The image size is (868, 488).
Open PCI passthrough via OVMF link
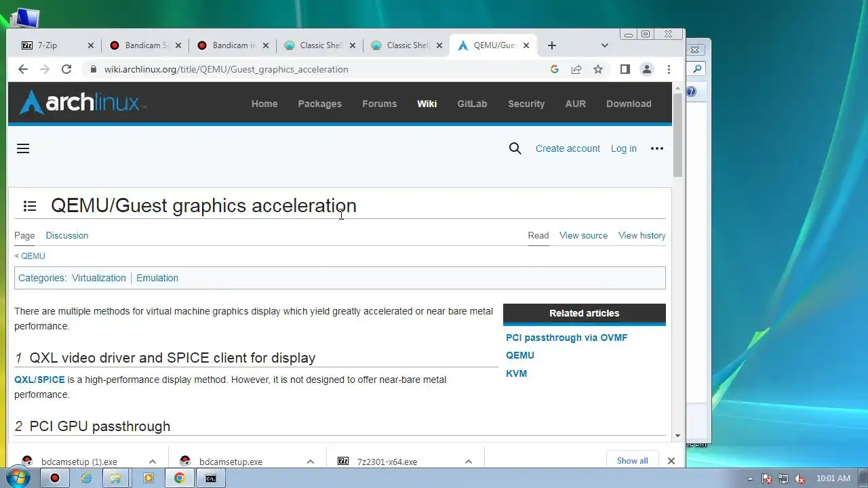point(566,338)
